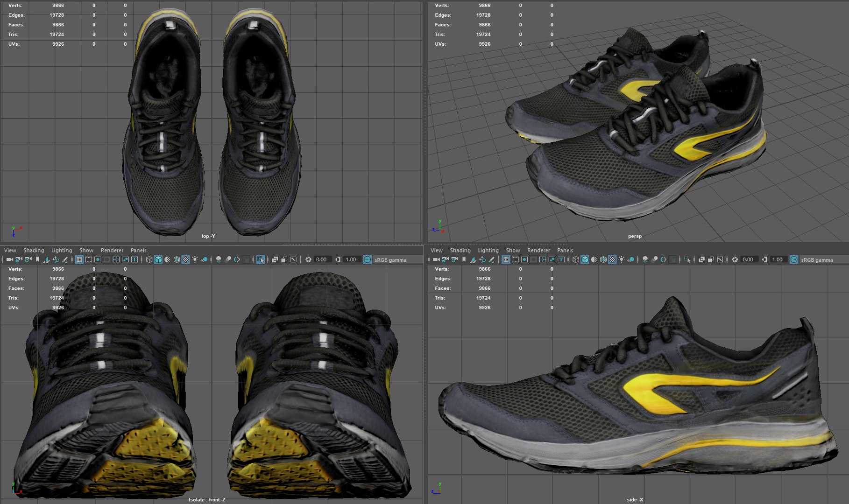Toggle Textured display in front panel toolbar
This screenshot has height=504, width=849.
coord(186,259)
